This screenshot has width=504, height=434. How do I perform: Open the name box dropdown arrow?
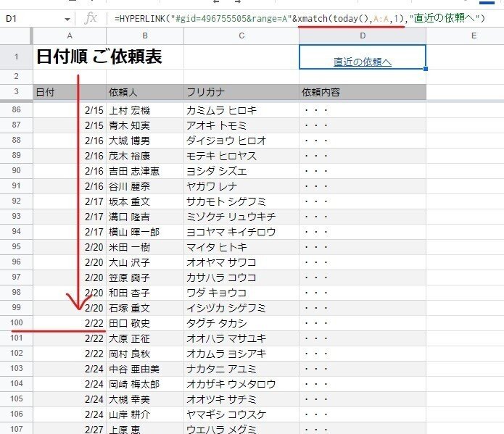67,20
